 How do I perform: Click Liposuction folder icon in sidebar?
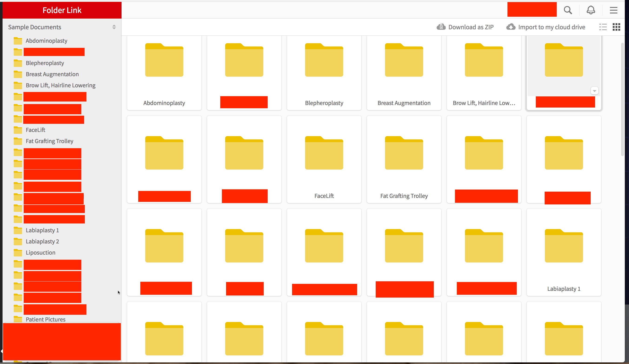18,253
